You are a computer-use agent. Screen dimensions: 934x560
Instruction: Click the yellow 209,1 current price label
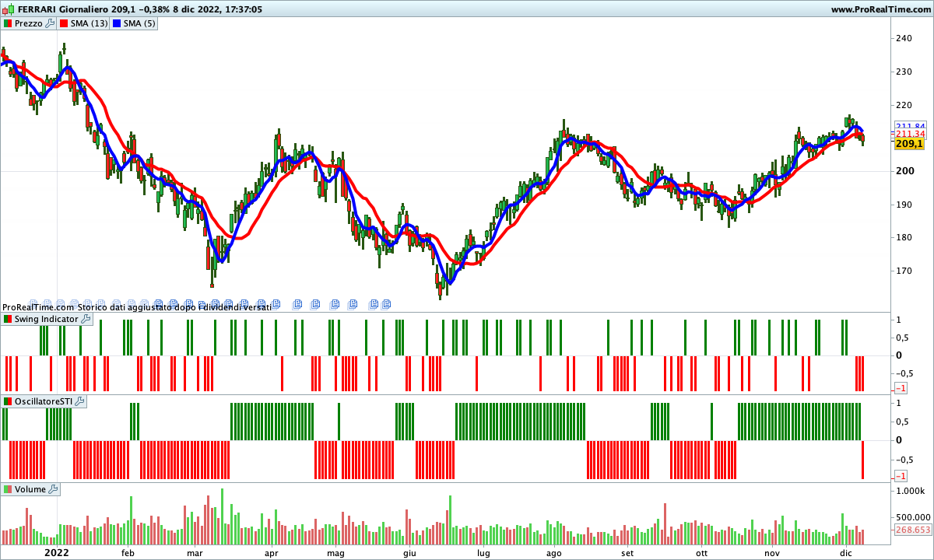coord(909,144)
